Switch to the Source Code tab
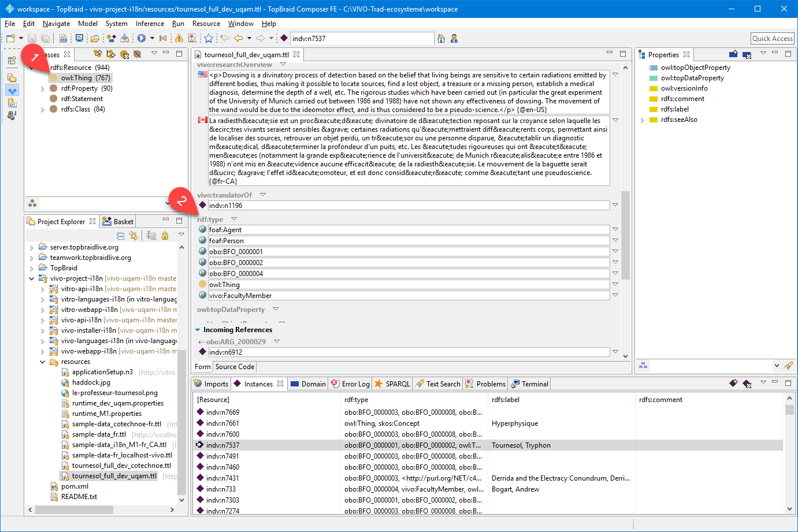This screenshot has width=798, height=532. click(235, 367)
